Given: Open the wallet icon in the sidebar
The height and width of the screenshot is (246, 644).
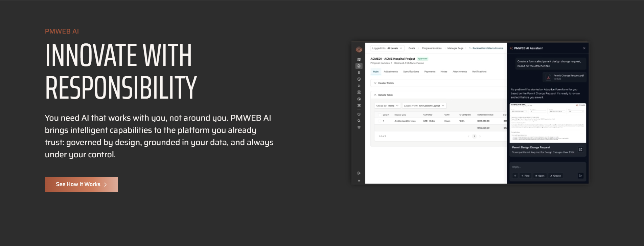Looking at the screenshot, I should click(359, 99).
